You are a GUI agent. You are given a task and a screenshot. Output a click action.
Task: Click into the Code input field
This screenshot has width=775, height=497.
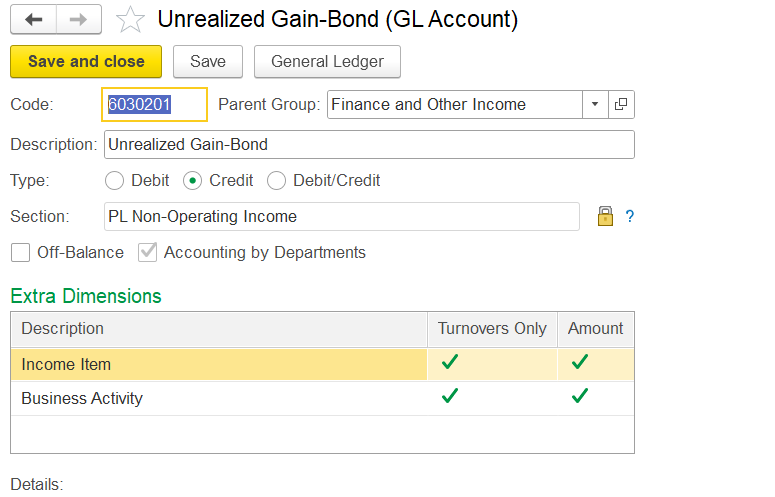154,104
